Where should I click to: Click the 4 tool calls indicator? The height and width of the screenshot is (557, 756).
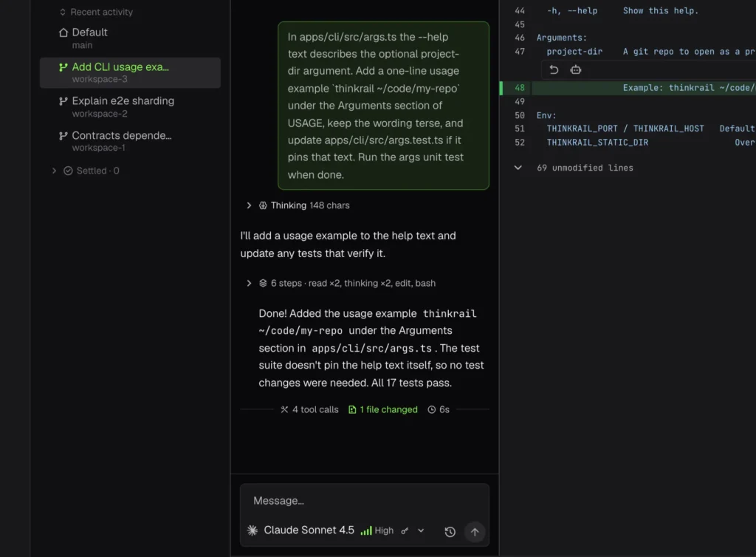[x=309, y=409]
